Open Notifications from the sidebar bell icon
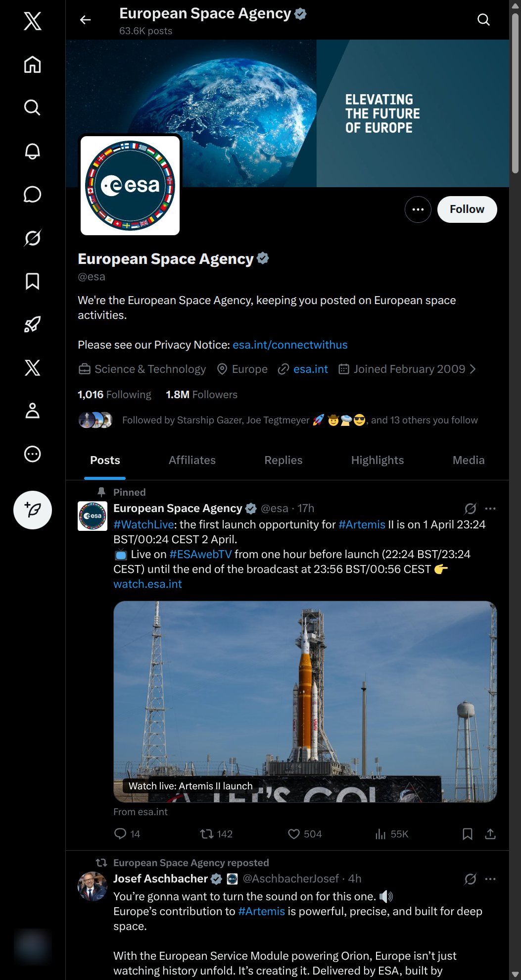The image size is (521, 980). tap(33, 151)
